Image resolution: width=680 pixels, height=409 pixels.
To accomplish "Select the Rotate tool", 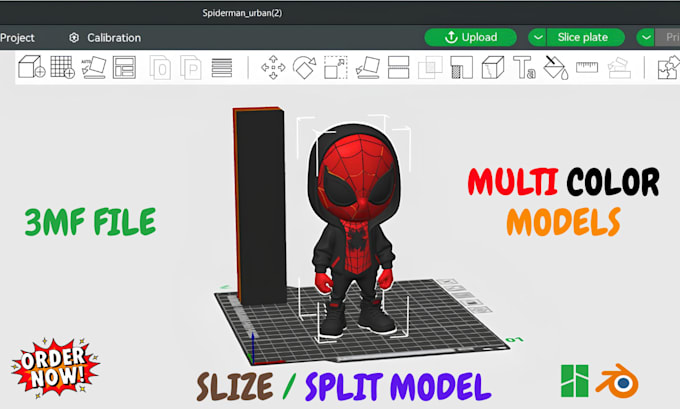I will (304, 67).
